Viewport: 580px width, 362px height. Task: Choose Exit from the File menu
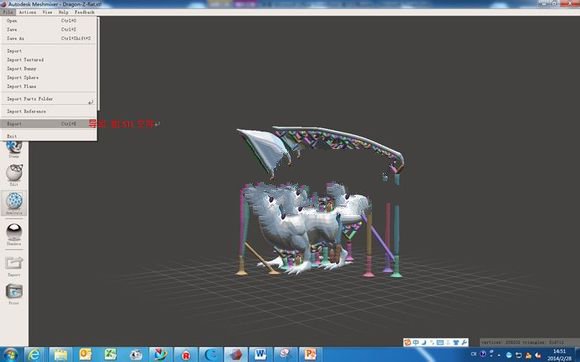point(48,136)
